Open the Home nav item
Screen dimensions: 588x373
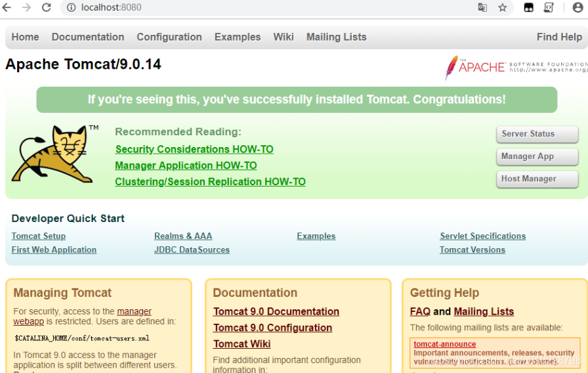(x=25, y=37)
